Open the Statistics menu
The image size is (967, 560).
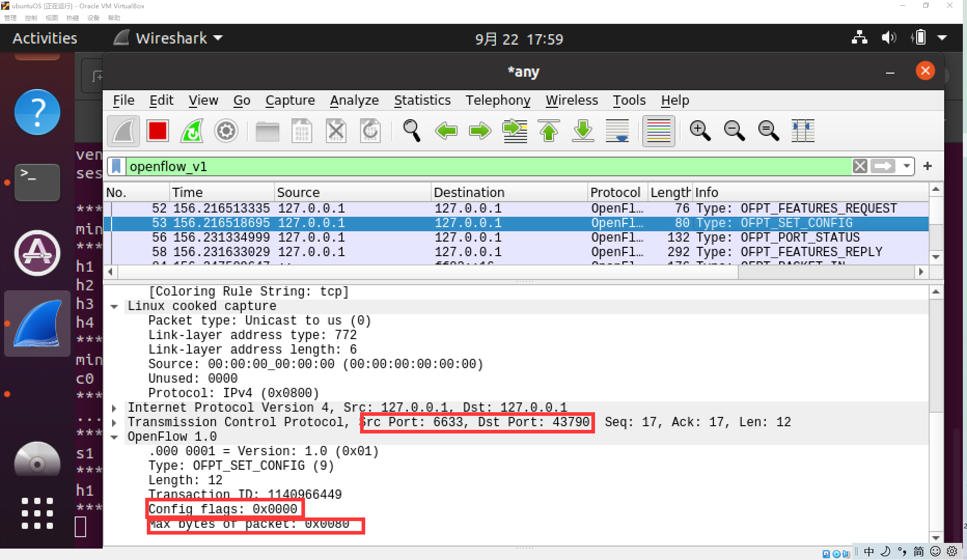click(422, 100)
